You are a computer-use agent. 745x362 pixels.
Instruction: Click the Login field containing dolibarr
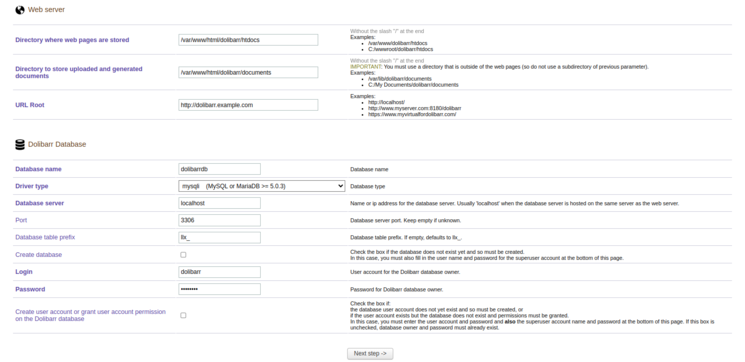pos(220,272)
